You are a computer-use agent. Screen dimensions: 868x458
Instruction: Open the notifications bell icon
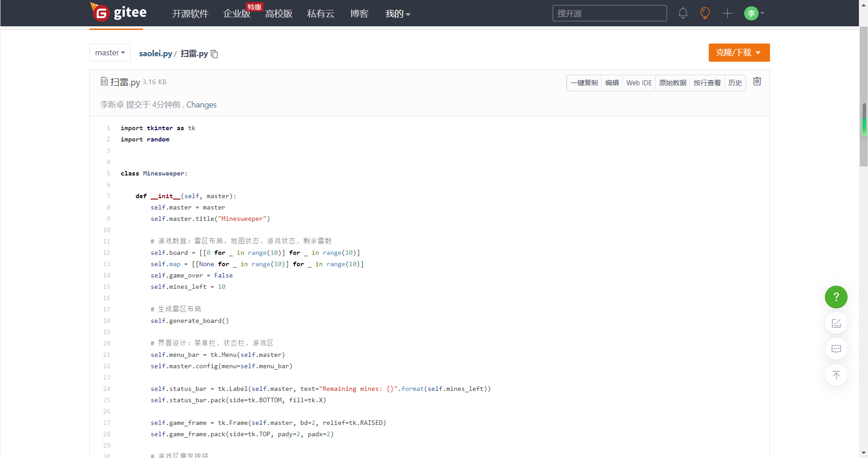[683, 13]
